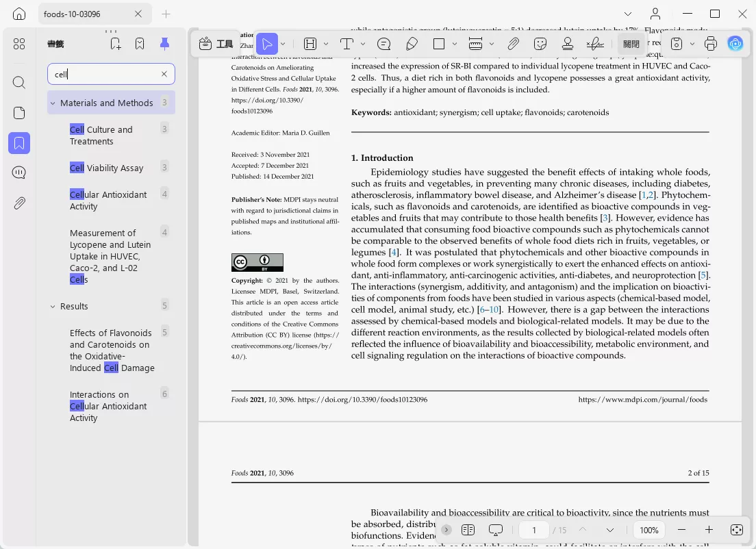Toggle the pin bookmark panel icon
The width and height of the screenshot is (756, 549).
164,44
